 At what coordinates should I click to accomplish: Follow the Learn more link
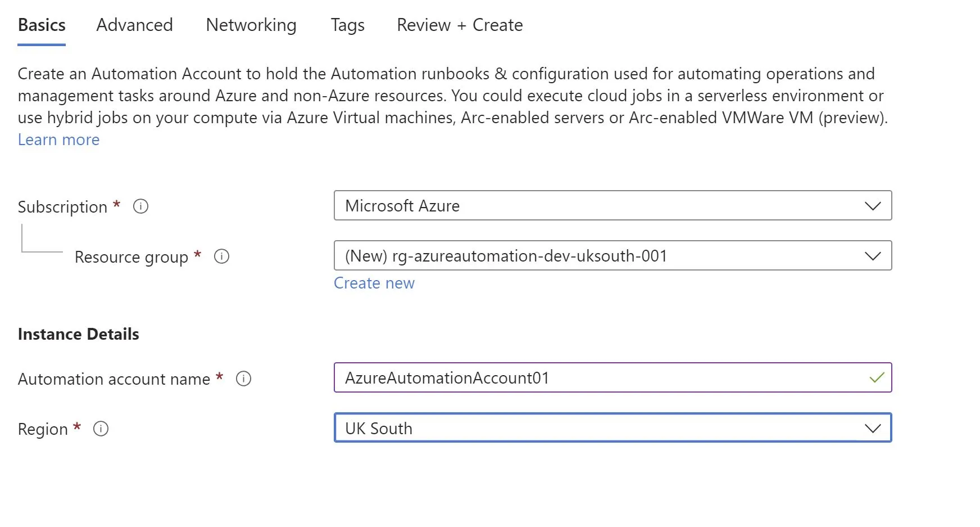click(58, 139)
